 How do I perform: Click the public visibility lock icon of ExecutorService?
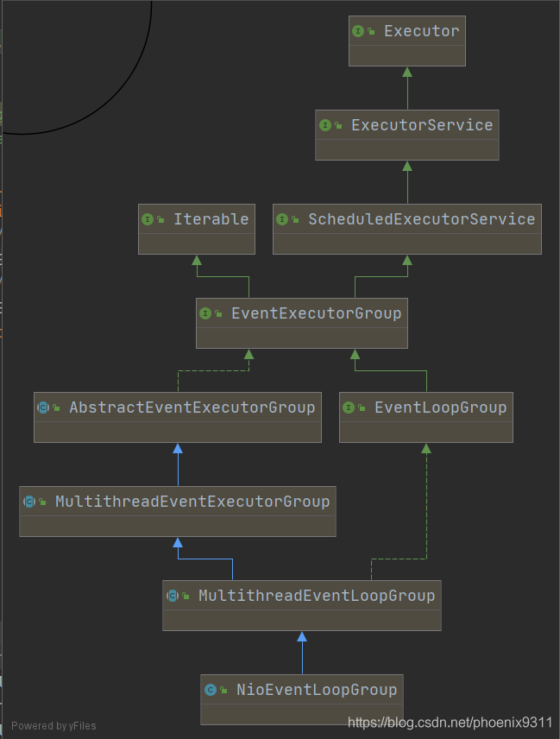click(338, 126)
